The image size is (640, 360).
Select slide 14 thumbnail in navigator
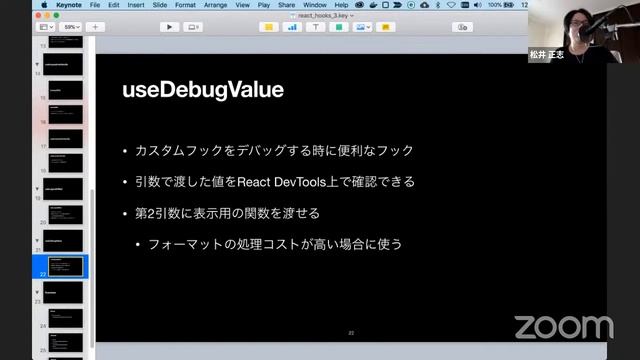(63, 64)
